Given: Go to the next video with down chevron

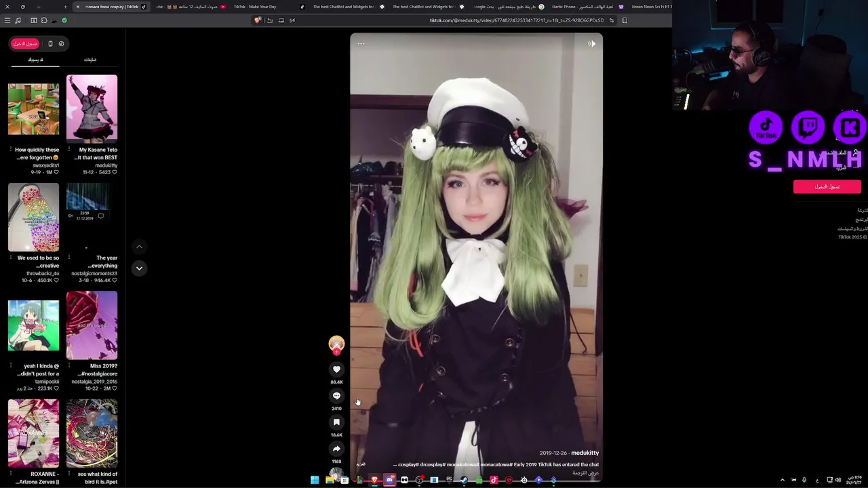Looking at the screenshot, I should point(139,268).
